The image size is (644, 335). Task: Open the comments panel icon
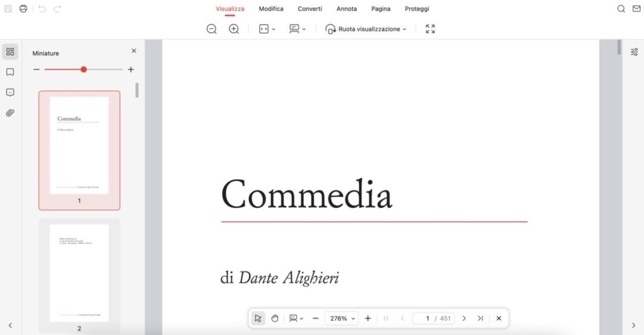[10, 92]
